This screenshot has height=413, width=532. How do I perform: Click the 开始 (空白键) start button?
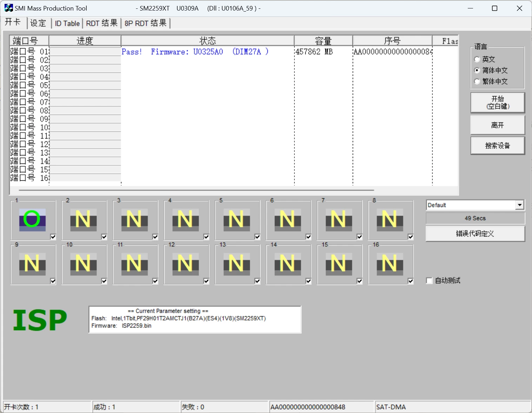click(x=498, y=102)
